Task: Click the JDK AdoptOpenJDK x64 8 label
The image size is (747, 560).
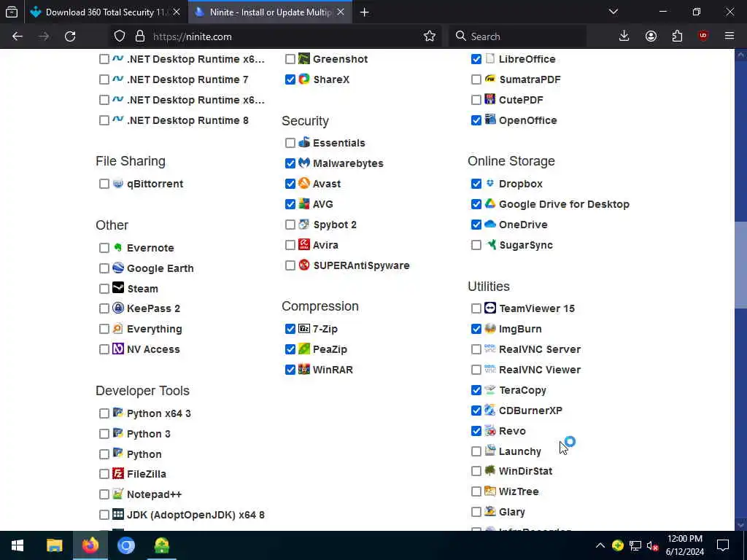Action: [x=196, y=515]
